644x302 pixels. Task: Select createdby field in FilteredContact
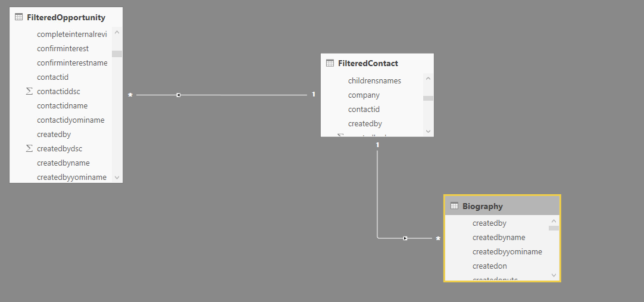(365, 124)
